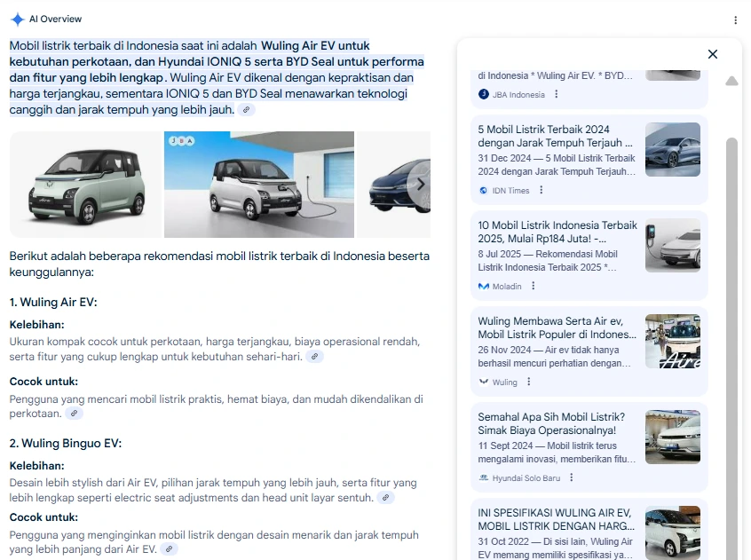
Task: Open options for JBA Indonesia source
Action: tap(556, 94)
